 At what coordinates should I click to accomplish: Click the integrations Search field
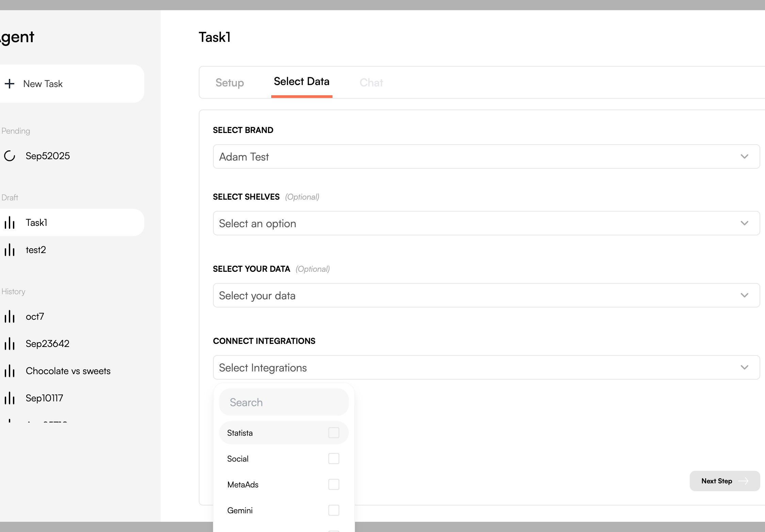tap(284, 402)
